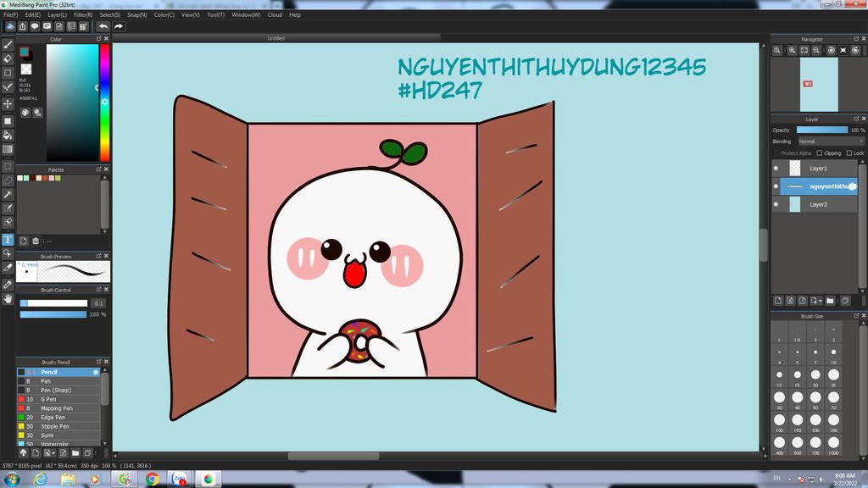Click the gear icon on the Pencil brush
The height and width of the screenshot is (488, 868).
[96, 373]
